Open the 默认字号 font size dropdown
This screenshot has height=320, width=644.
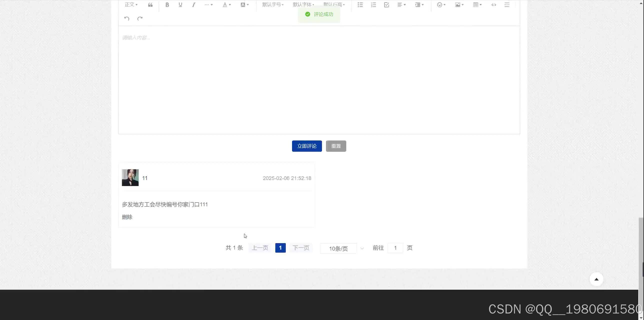pos(273,5)
